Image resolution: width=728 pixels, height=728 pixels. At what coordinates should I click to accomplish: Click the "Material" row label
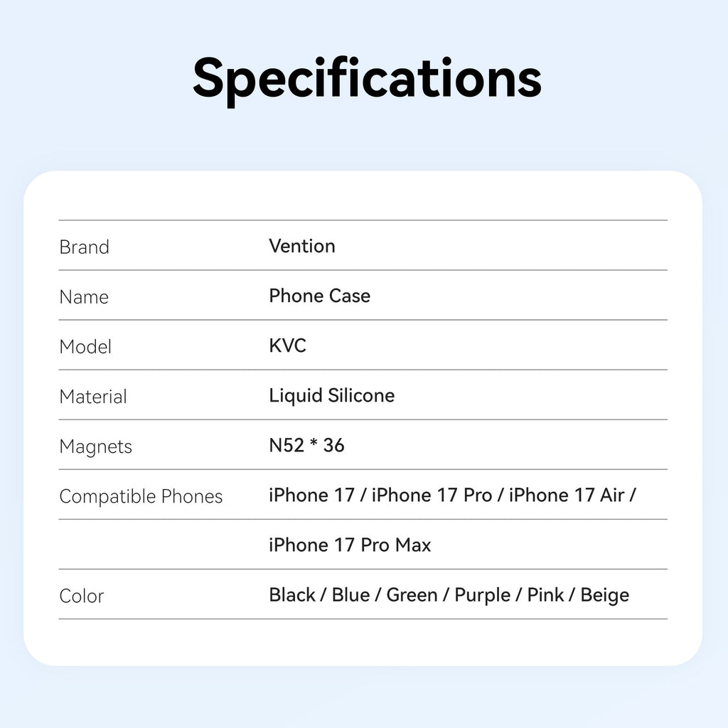coord(93,397)
